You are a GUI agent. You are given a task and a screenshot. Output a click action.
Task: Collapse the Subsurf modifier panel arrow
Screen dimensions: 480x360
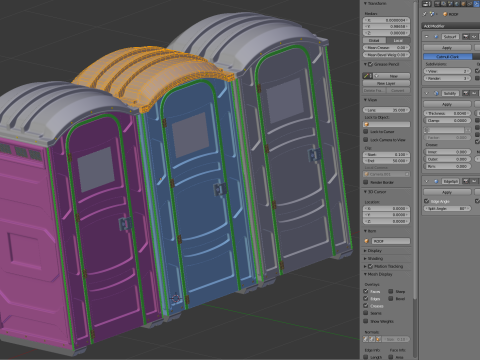click(427, 36)
